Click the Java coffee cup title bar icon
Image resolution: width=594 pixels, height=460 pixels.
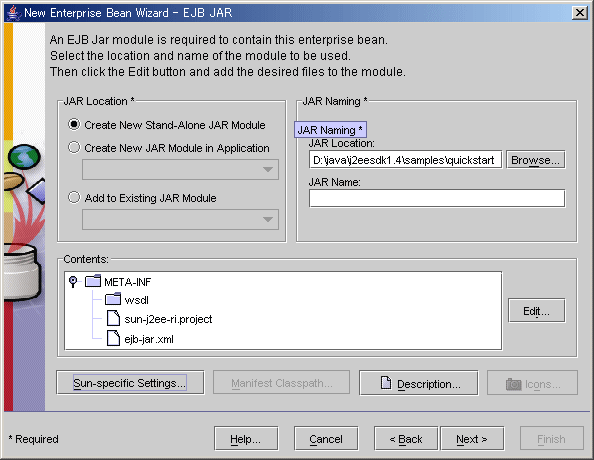tap(13, 13)
